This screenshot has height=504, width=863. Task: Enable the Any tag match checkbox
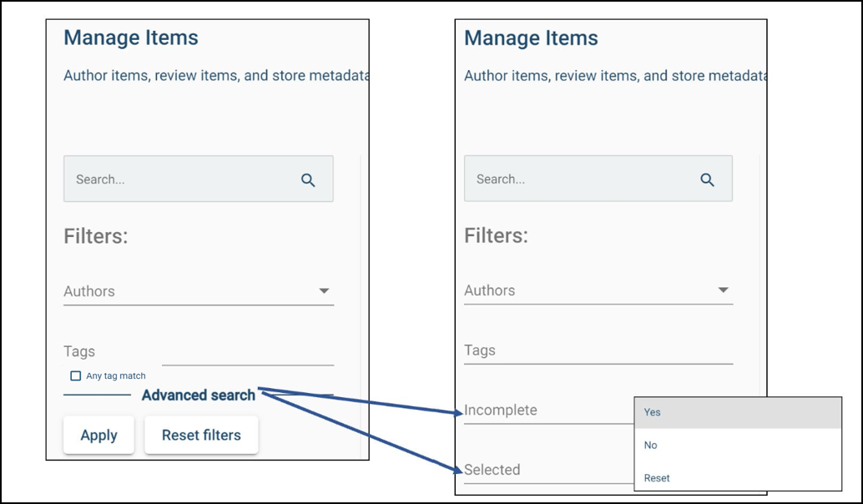pos(76,375)
